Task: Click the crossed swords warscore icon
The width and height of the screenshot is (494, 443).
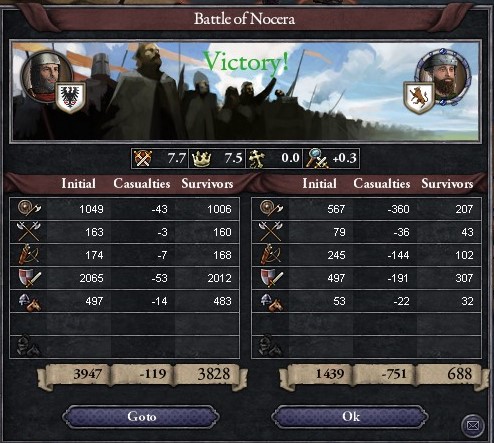Action: click(143, 158)
